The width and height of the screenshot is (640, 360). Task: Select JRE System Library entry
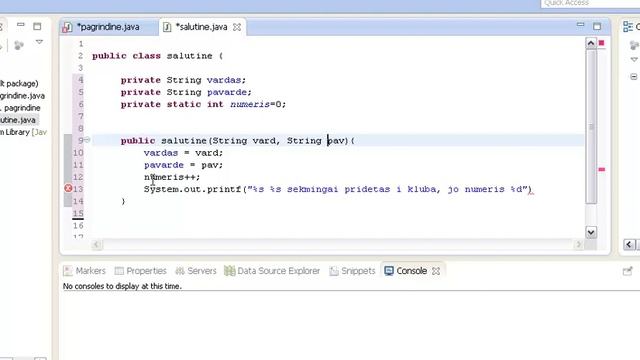[23, 132]
